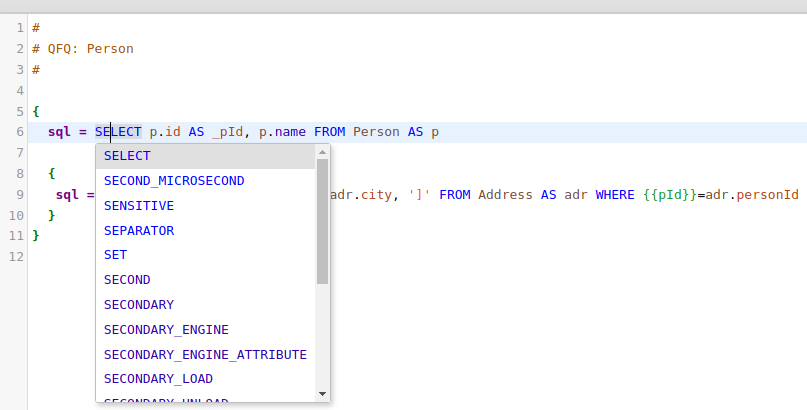Click adr.personId at end of line 9
Viewport: 807px width, 410px height.
pos(752,195)
